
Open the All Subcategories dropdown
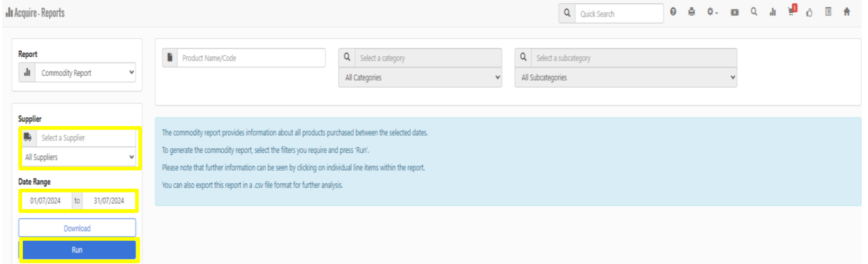coord(626,77)
